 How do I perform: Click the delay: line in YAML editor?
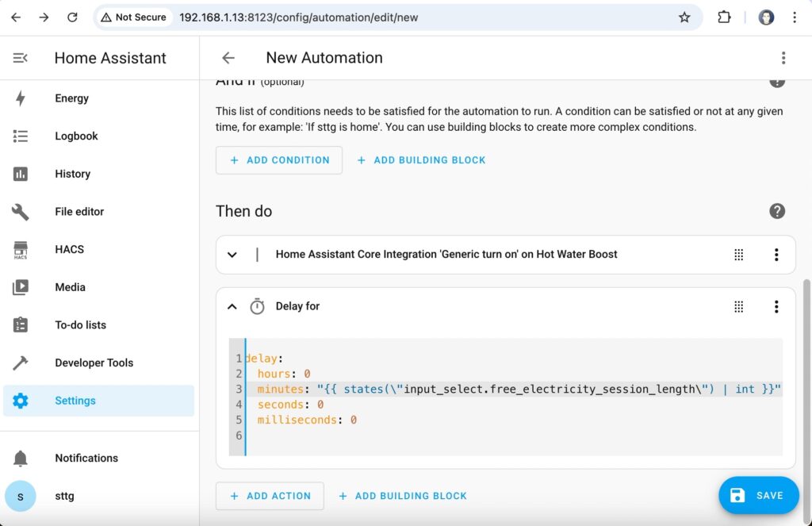264,359
